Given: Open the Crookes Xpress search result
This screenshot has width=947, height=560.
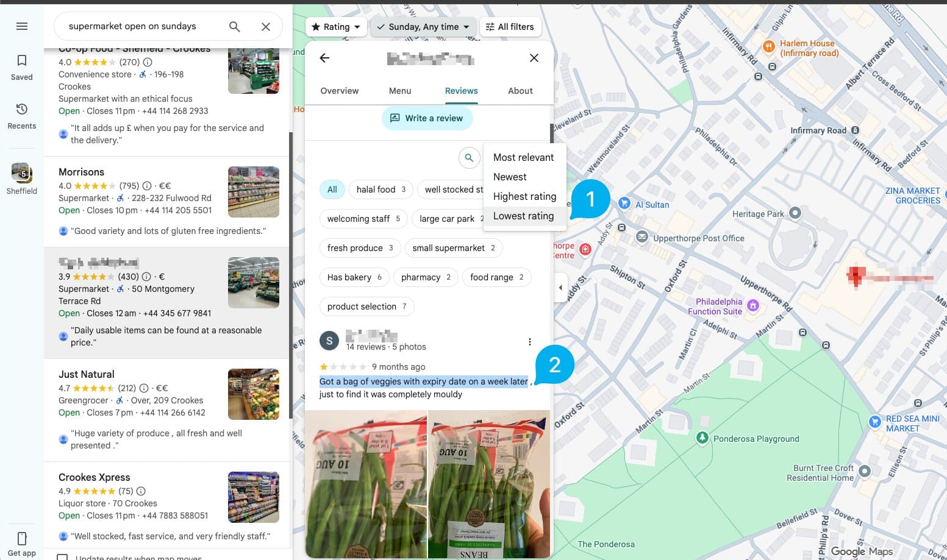Looking at the screenshot, I should tap(166, 506).
